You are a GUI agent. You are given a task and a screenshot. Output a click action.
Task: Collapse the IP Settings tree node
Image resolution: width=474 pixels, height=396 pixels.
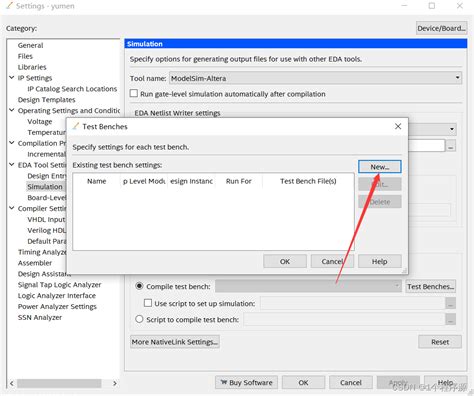(x=12, y=78)
